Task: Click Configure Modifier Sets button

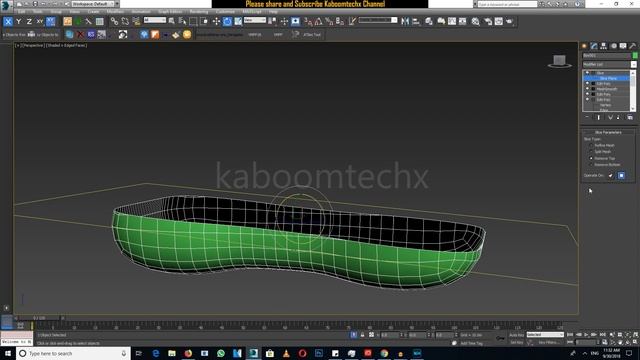Action: [x=630, y=118]
